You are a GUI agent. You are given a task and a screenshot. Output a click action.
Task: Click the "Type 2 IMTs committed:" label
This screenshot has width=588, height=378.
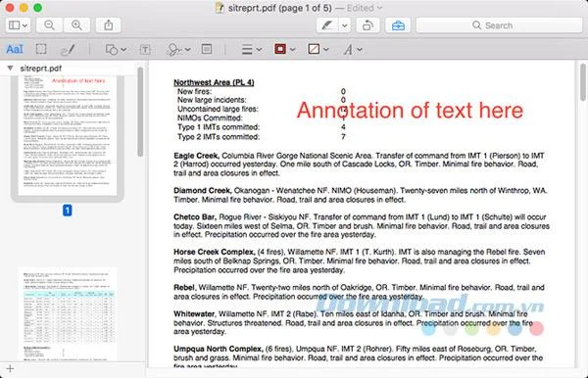point(219,137)
